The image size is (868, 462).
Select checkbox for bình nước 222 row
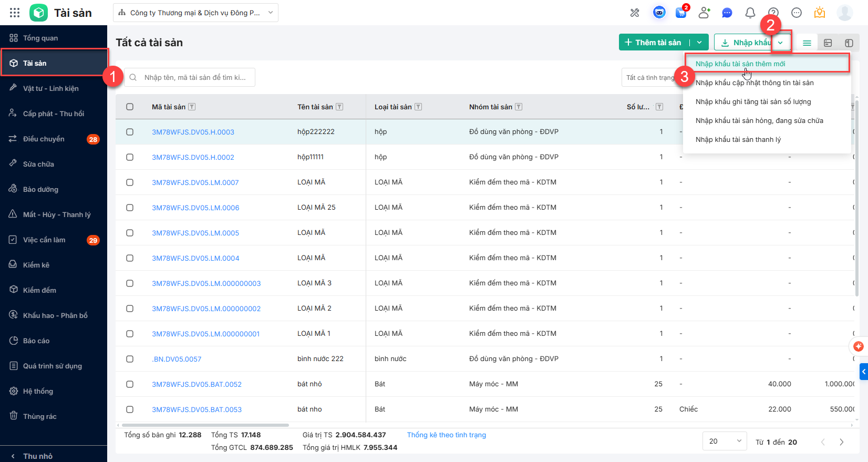[130, 359]
